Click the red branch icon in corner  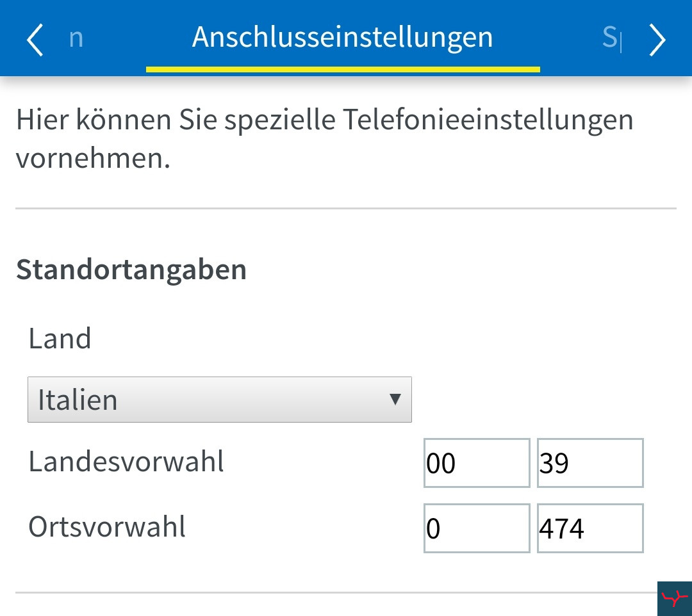pos(674,598)
